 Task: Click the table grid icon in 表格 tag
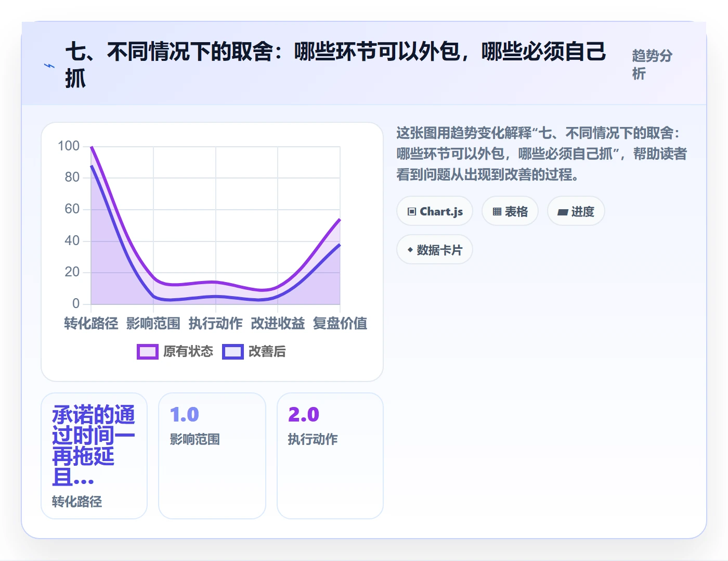tap(497, 211)
